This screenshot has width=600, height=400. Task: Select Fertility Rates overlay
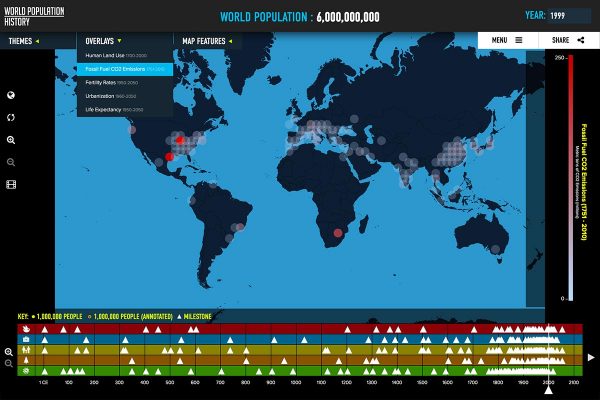pos(125,83)
